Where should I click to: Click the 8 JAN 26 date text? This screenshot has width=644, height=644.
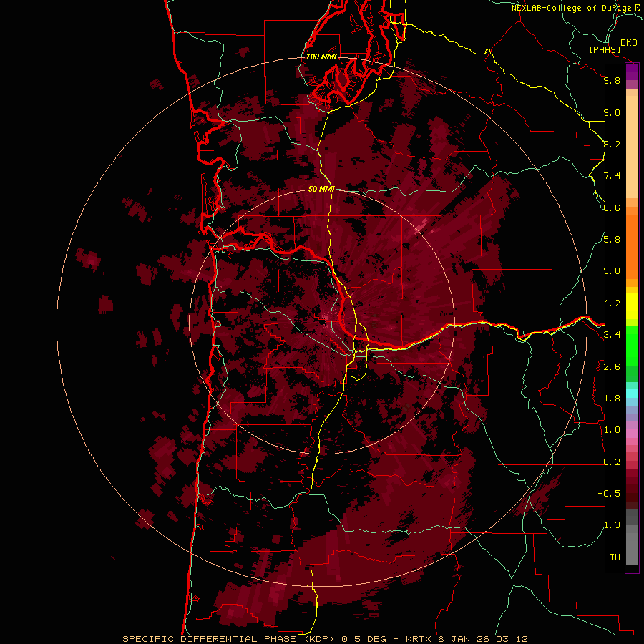click(x=465, y=639)
